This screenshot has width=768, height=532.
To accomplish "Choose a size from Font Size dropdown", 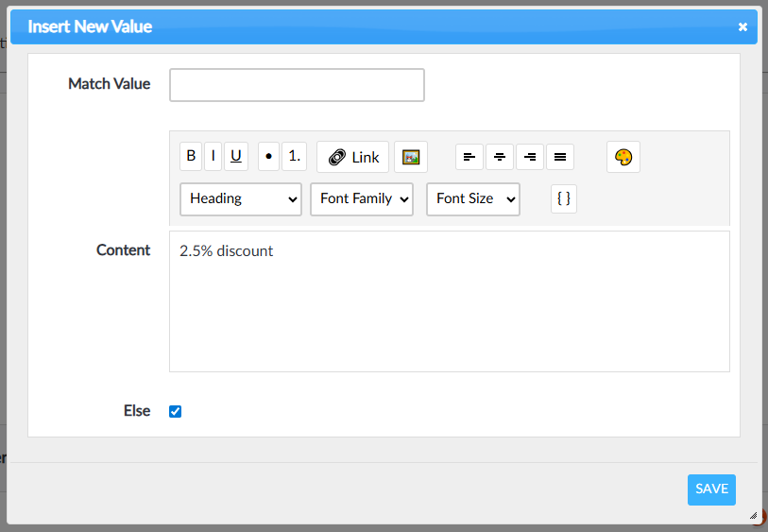I will point(473,199).
